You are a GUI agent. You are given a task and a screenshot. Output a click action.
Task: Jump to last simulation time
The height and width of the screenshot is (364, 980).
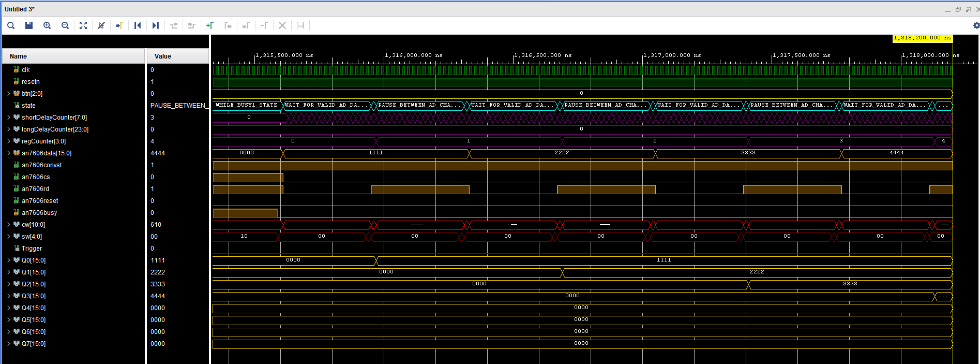tap(156, 25)
